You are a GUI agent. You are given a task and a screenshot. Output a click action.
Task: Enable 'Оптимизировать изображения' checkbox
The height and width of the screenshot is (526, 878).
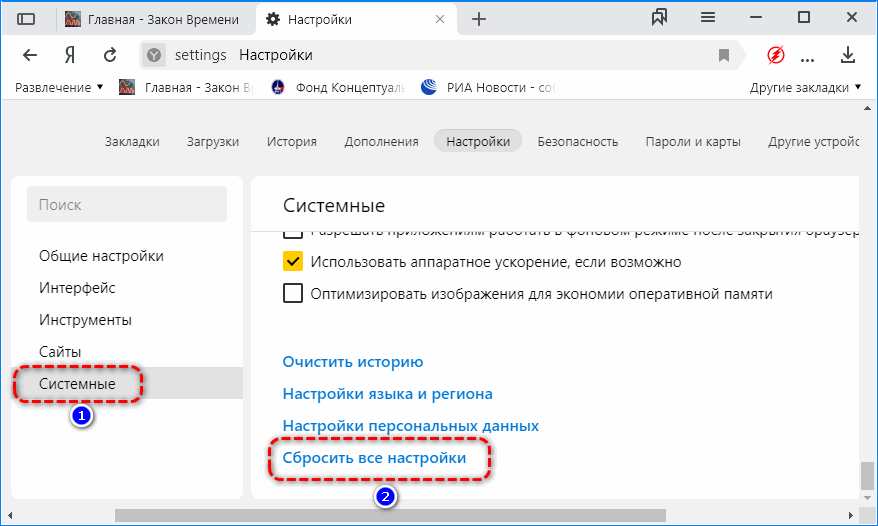coord(293,294)
